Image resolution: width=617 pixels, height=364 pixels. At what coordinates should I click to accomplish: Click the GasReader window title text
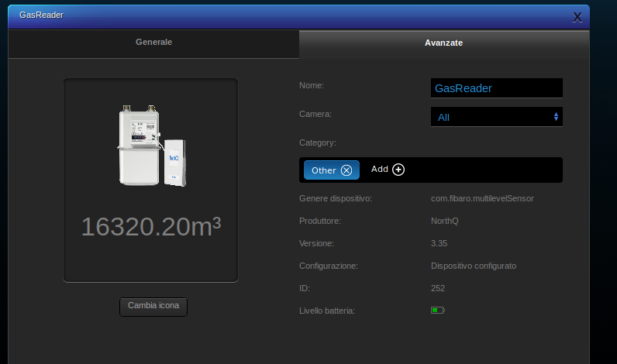pos(41,15)
